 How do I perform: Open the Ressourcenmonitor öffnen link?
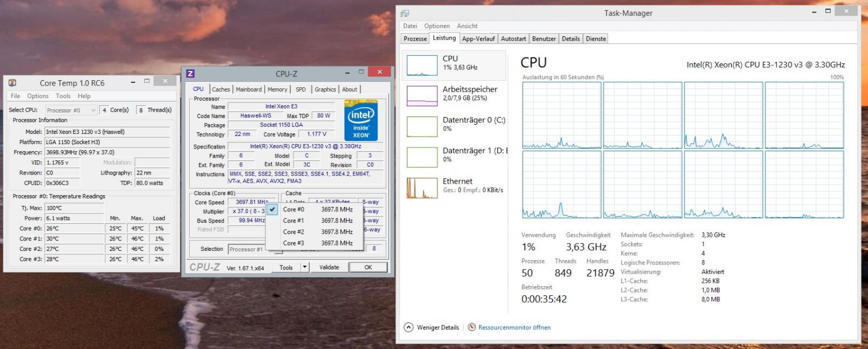(514, 327)
